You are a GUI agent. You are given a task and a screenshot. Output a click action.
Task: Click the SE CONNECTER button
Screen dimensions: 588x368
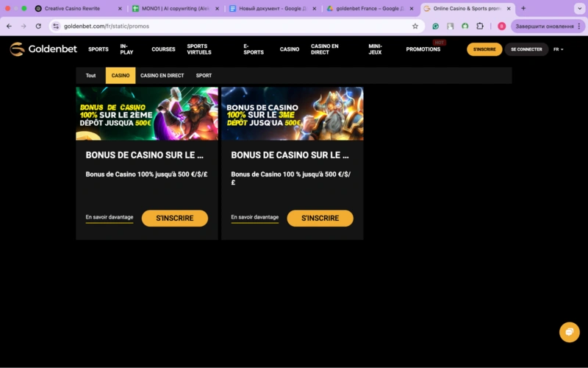(x=526, y=49)
